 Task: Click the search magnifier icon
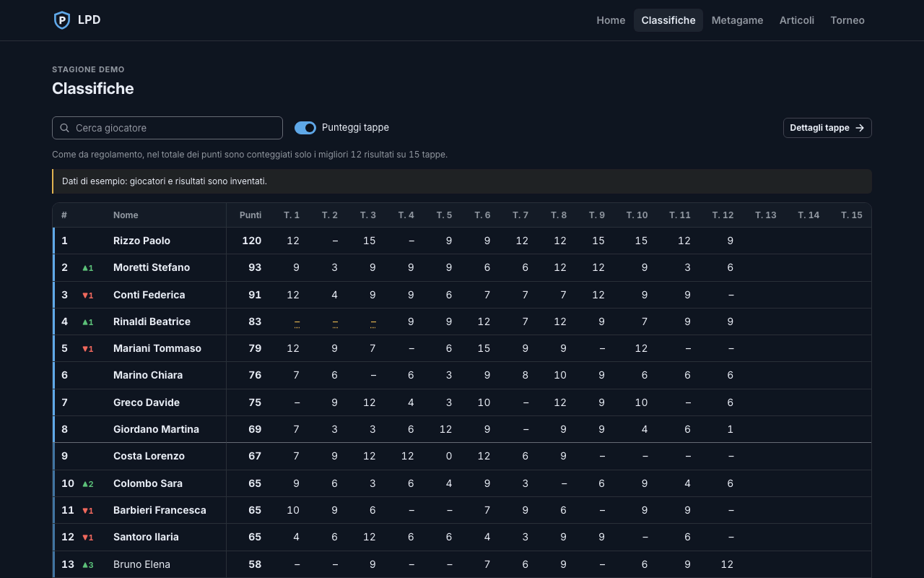tap(65, 128)
